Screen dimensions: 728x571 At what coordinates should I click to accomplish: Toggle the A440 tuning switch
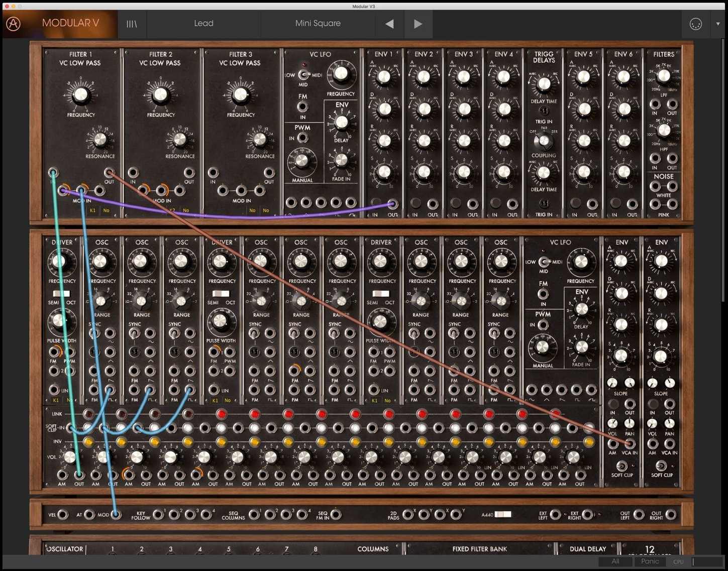coord(503,514)
